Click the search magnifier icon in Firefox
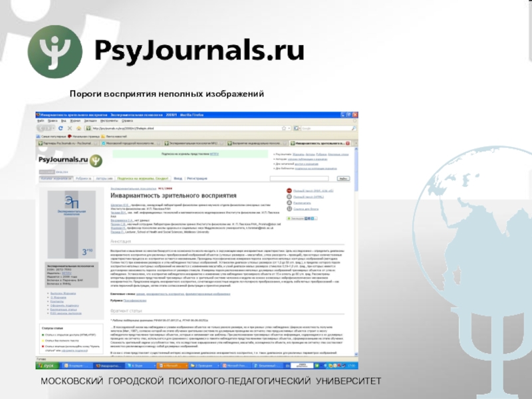Viewport: 532px width, 399px height. pyautogui.click(x=354, y=128)
